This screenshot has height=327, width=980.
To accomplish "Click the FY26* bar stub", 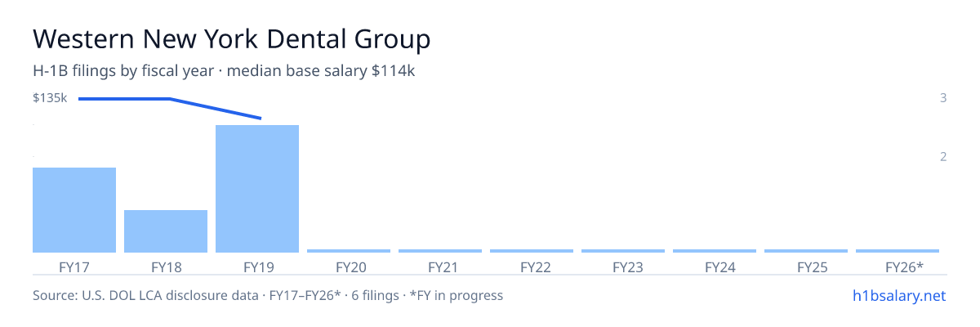I will point(898,251).
